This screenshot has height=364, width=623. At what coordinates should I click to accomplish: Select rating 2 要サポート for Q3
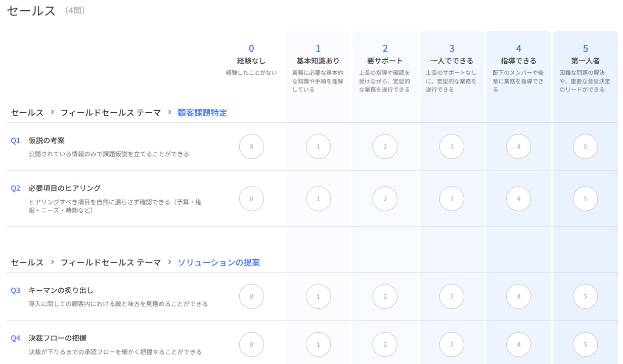[385, 296]
